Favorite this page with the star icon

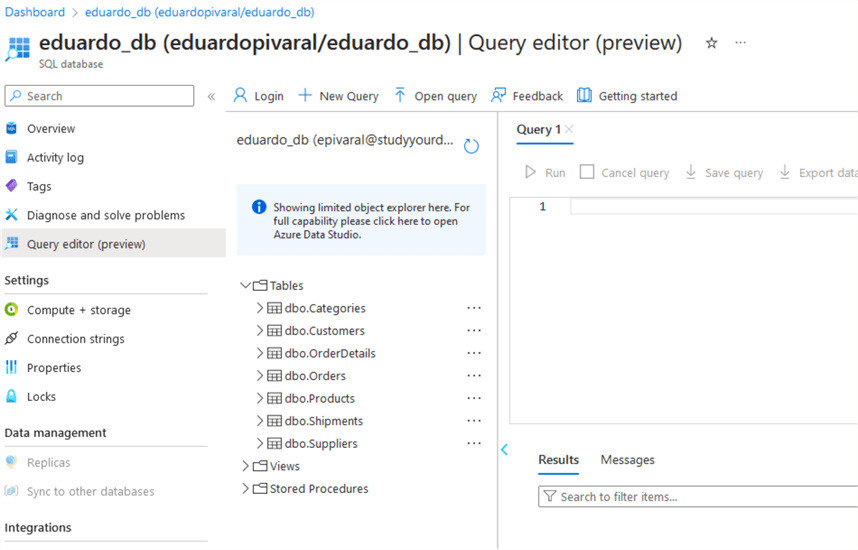tap(712, 43)
